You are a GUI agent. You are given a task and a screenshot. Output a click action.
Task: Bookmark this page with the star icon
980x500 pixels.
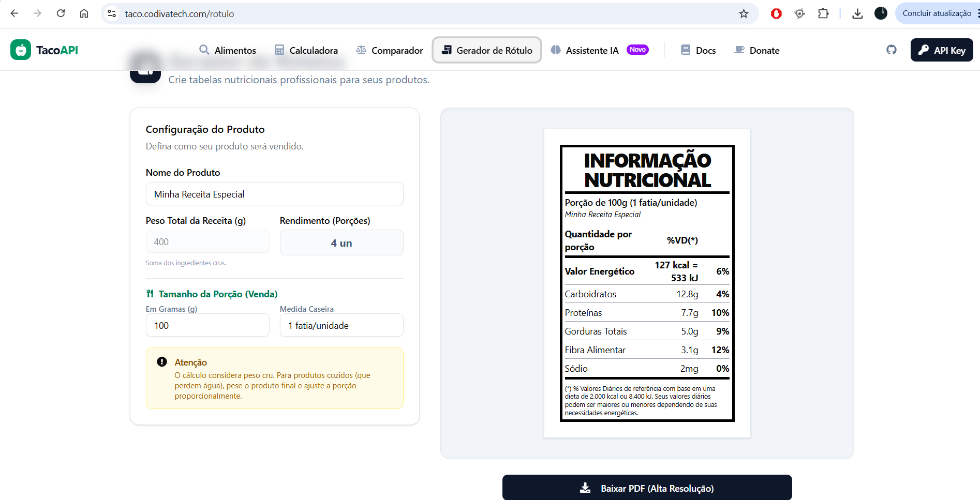tap(744, 14)
